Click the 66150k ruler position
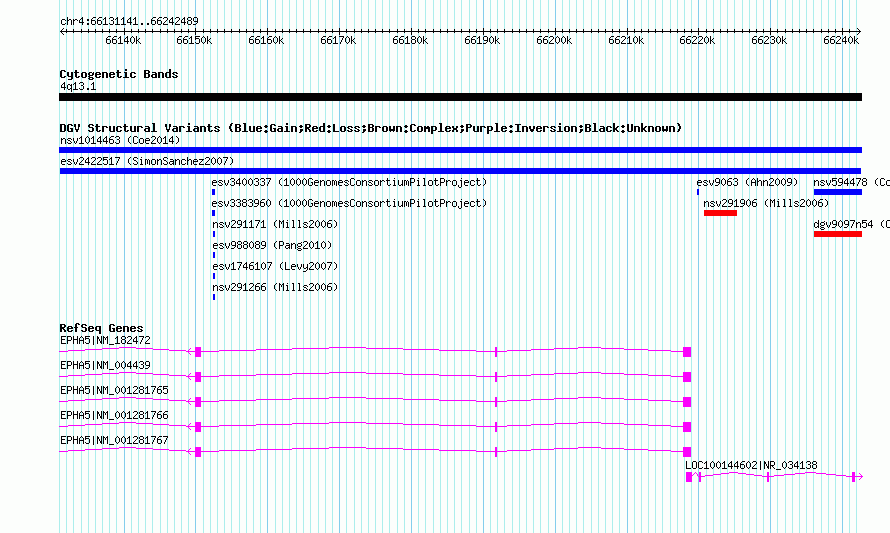Image resolution: width=890 pixels, height=533 pixels. (x=194, y=40)
